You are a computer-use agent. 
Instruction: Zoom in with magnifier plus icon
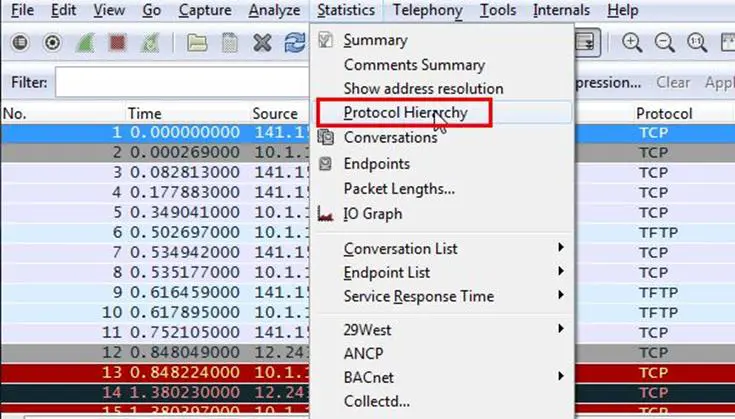point(632,43)
